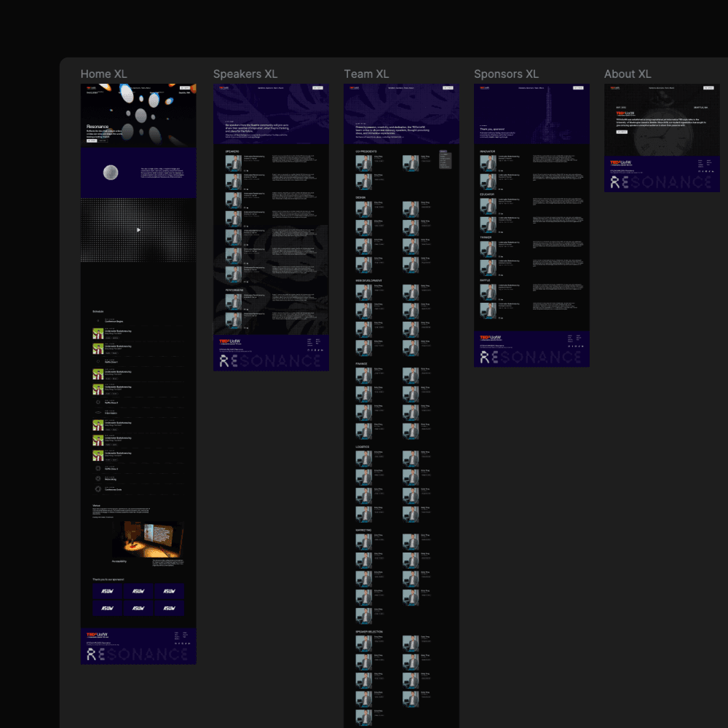Click the TEDxUofW logo in Sponsors XL footer
728x728 pixels.
(490, 338)
